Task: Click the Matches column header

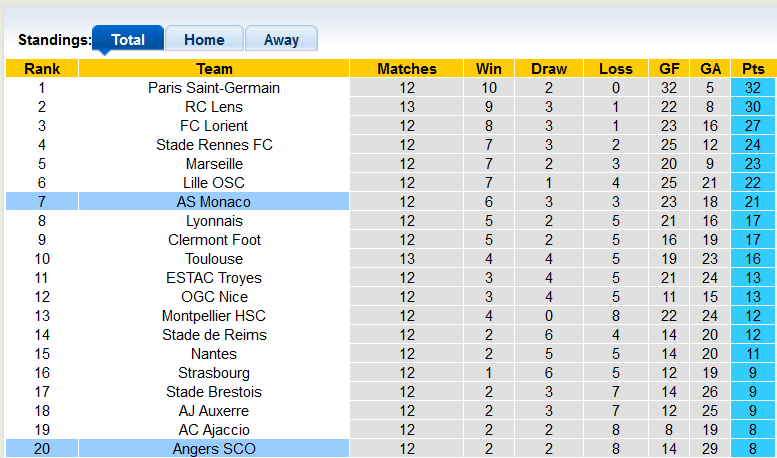Action: coord(407,69)
